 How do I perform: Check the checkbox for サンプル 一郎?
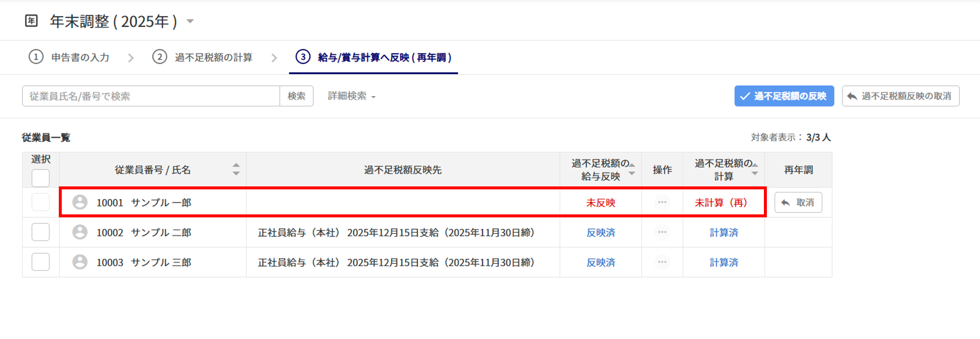[x=41, y=202]
